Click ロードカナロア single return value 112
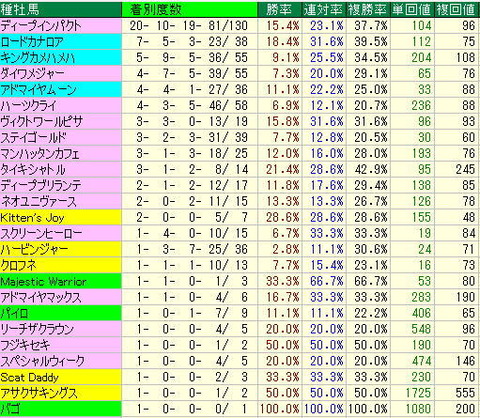The image size is (480, 418). click(421, 42)
